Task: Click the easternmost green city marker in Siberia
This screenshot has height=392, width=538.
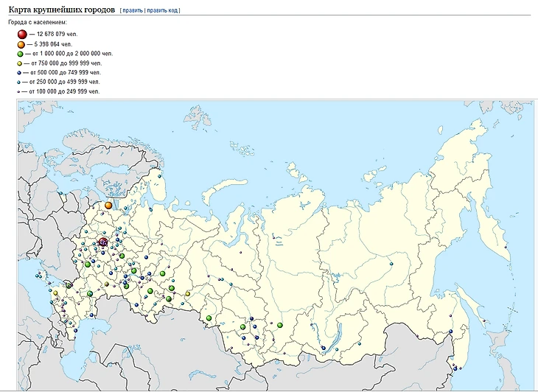Action: tap(280, 325)
